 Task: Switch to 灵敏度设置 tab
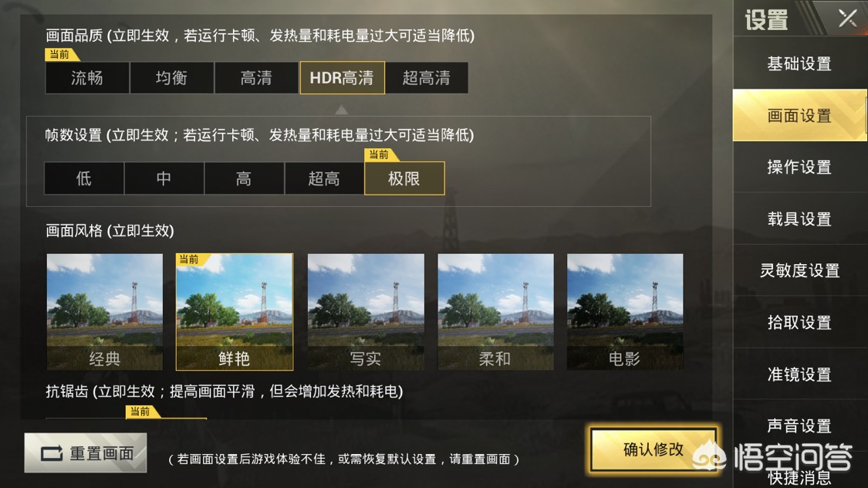pos(800,270)
